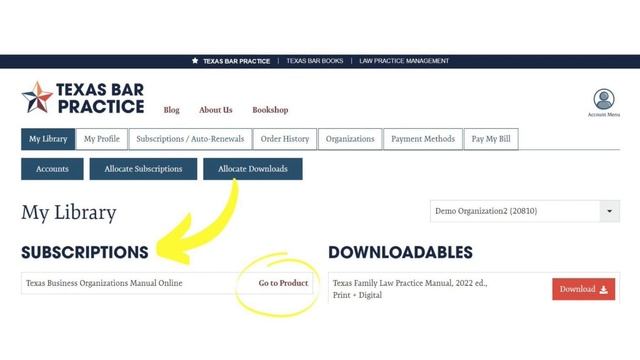The height and width of the screenshot is (360, 640).
Task: Click the My Library page heading
Action: tap(69, 213)
